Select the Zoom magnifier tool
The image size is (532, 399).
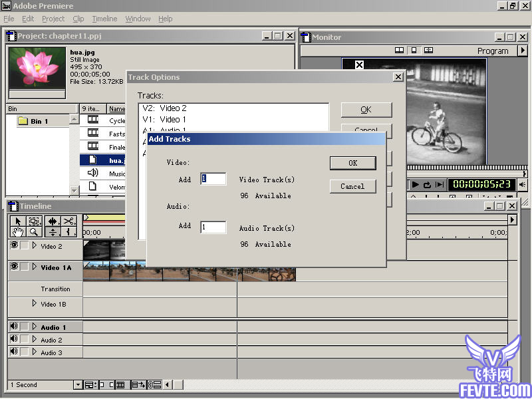(34, 232)
